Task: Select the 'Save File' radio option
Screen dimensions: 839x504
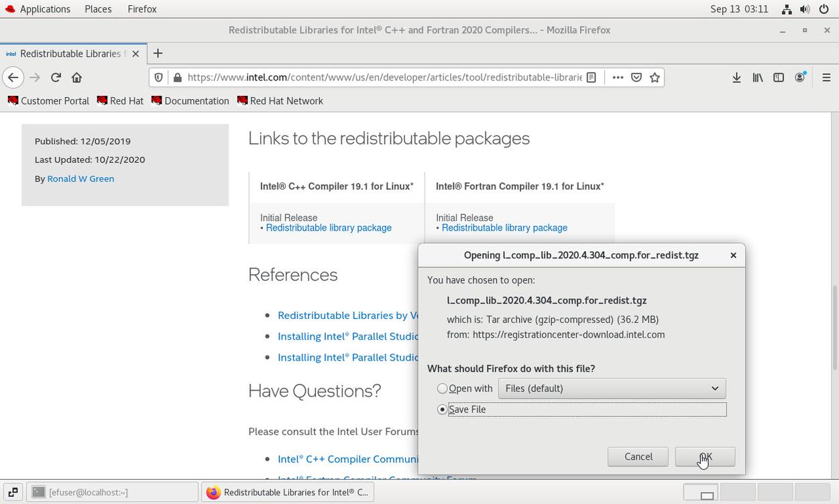Action: point(442,409)
